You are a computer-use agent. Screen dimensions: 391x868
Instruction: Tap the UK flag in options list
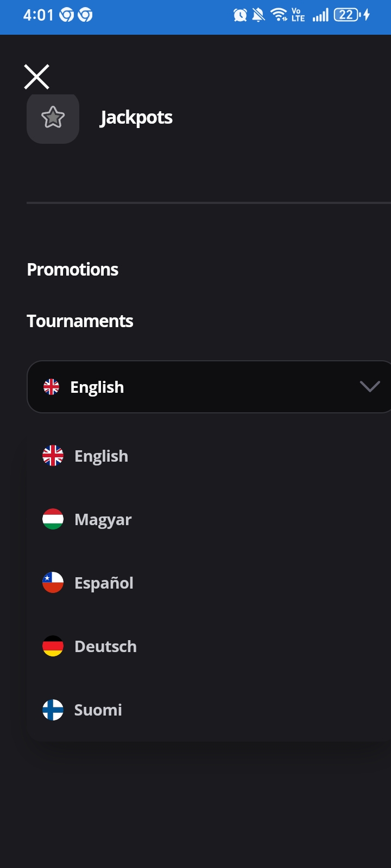click(53, 456)
